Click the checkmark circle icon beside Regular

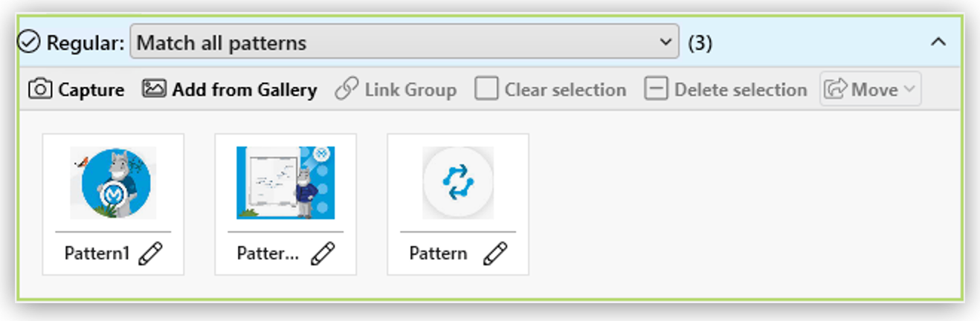coord(28,43)
